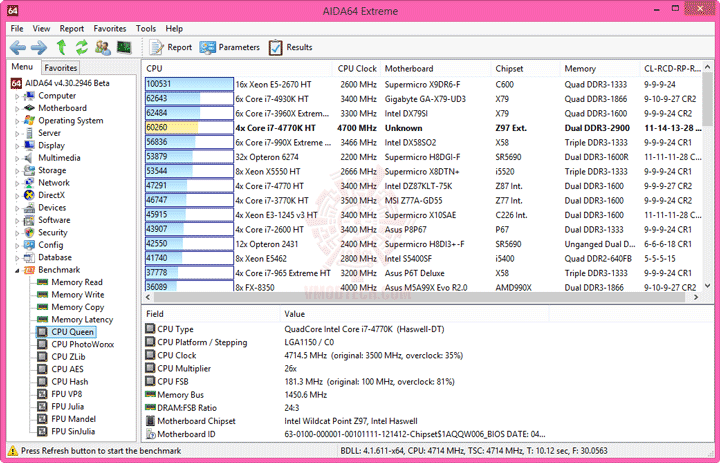Click the green Up level arrow
Screen dimensions: 720x463
pyautogui.click(x=61, y=47)
